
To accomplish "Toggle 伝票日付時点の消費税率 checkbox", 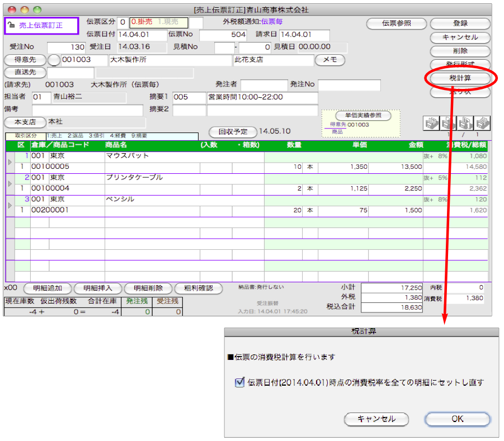I will pyautogui.click(x=239, y=382).
